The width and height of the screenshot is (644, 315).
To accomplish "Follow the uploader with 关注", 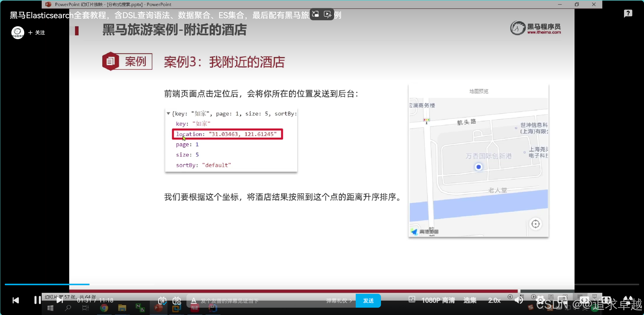I will tap(37, 33).
